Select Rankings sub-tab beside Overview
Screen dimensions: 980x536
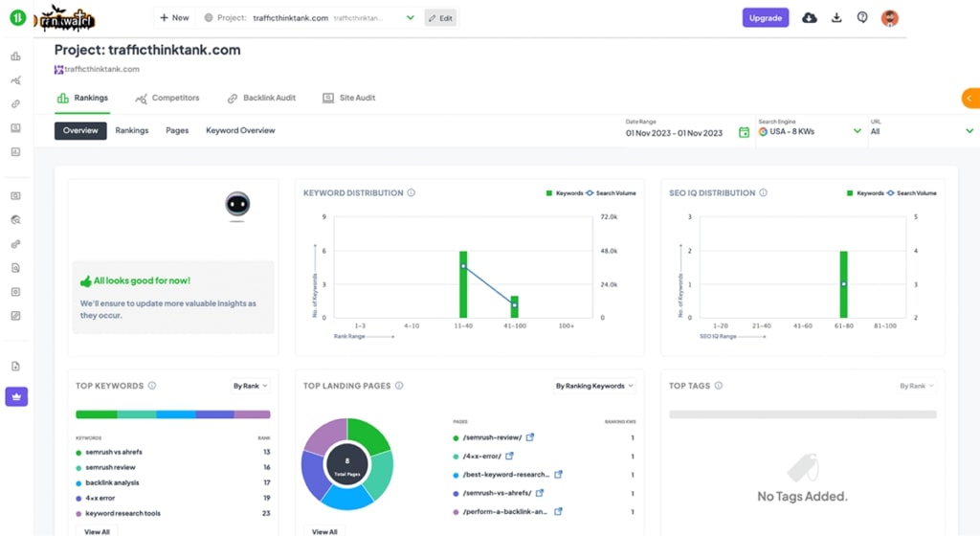[x=132, y=130]
